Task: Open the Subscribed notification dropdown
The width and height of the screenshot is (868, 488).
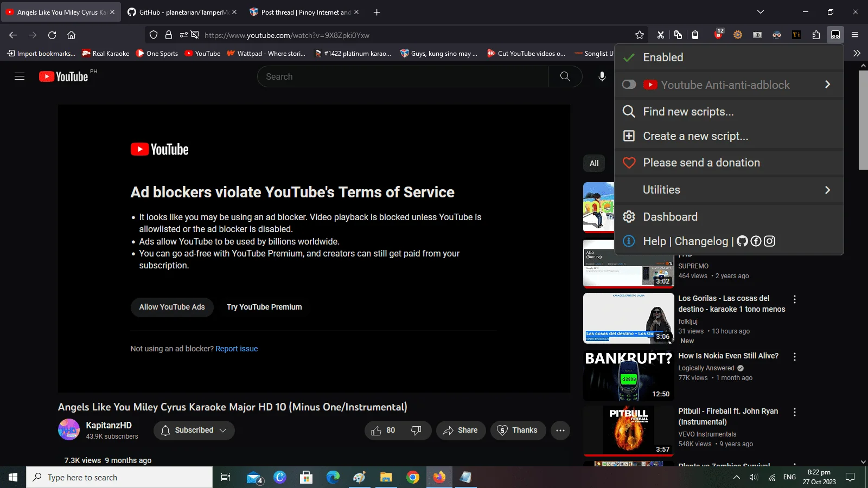Action: (194, 431)
